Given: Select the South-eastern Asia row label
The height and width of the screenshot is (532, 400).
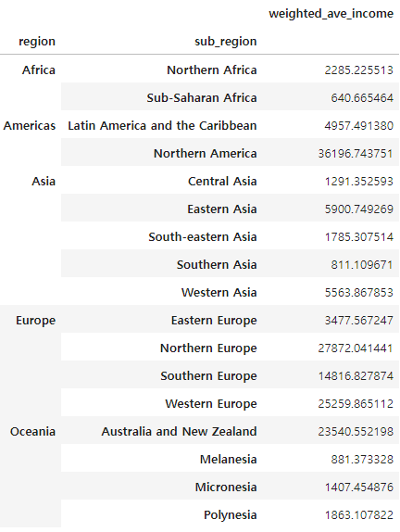Looking at the screenshot, I should point(203,237).
